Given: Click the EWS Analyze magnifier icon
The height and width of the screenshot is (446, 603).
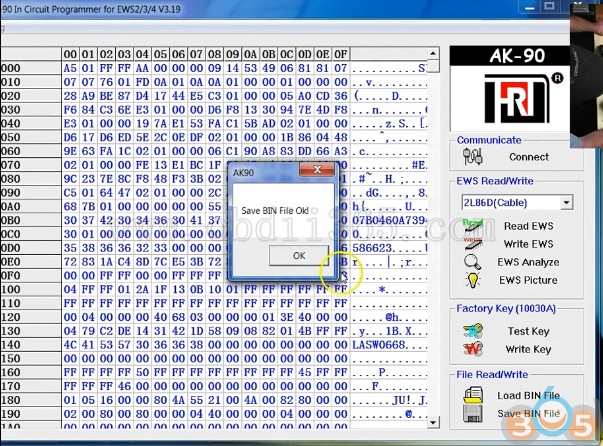Looking at the screenshot, I should (472, 262).
